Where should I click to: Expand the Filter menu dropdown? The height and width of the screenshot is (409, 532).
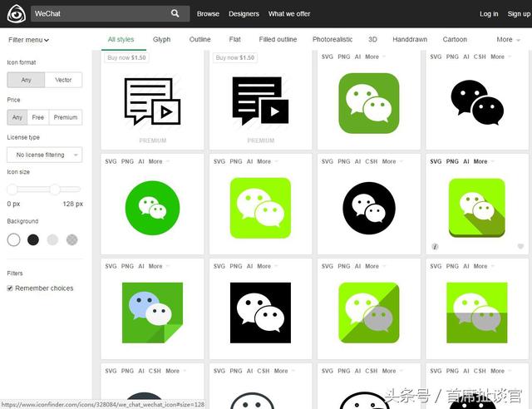(28, 40)
